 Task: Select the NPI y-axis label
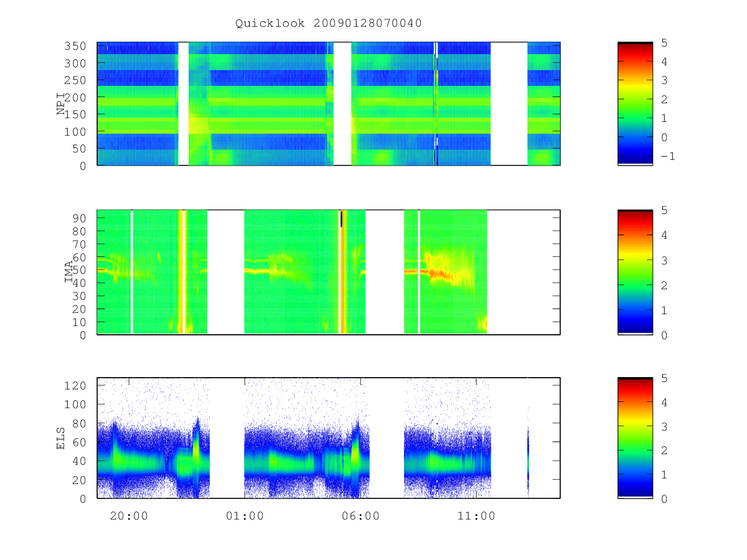tap(61, 103)
